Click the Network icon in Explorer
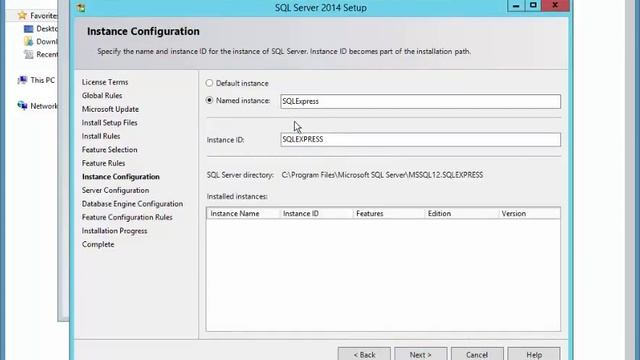The width and height of the screenshot is (640, 360). click(x=22, y=106)
